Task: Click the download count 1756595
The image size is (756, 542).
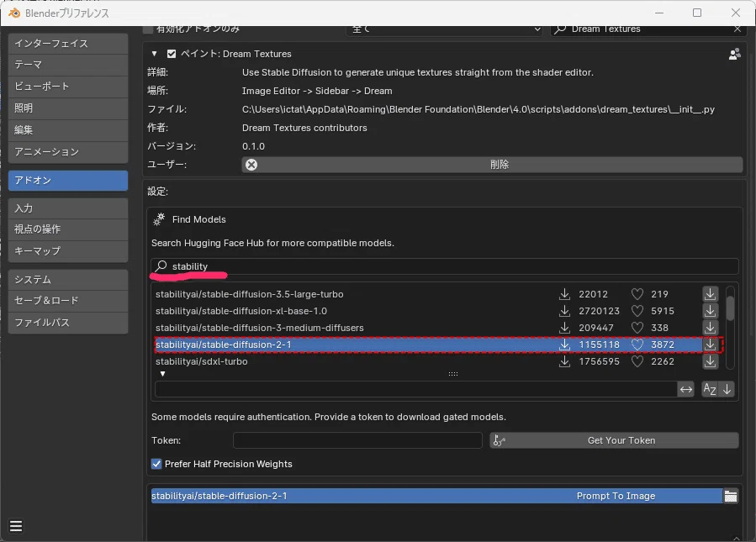Action: click(599, 361)
